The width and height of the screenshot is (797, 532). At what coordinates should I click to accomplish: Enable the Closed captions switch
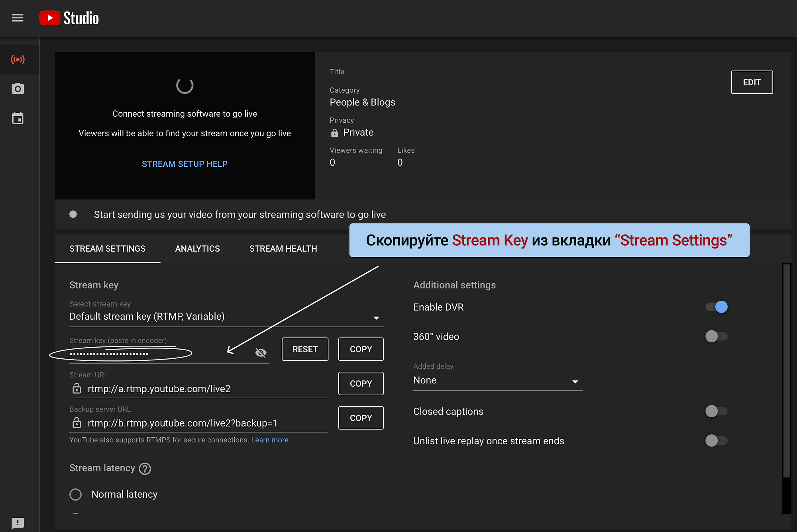pos(717,411)
